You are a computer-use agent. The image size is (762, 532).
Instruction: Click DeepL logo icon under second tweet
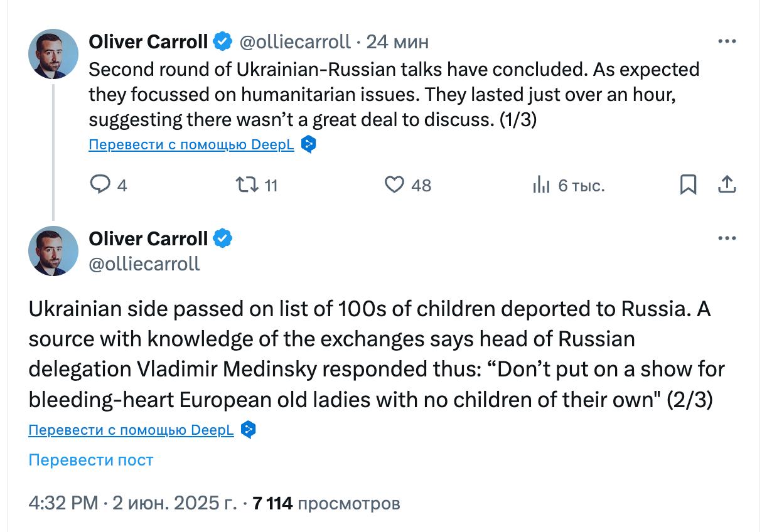pos(248,430)
